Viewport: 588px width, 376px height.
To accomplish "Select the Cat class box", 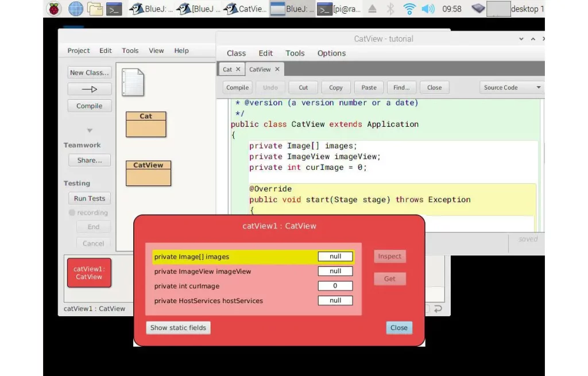I will pyautogui.click(x=146, y=125).
